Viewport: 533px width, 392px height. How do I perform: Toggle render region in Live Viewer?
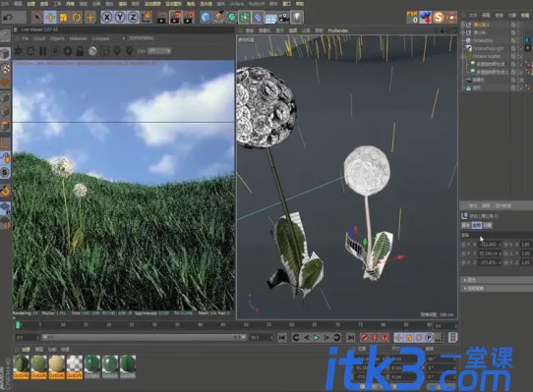105,51
